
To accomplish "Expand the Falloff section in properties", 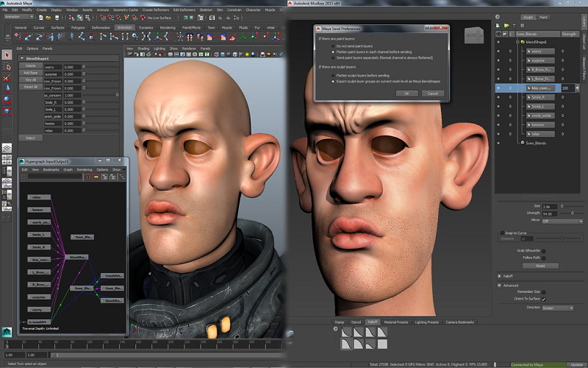I will 500,277.
